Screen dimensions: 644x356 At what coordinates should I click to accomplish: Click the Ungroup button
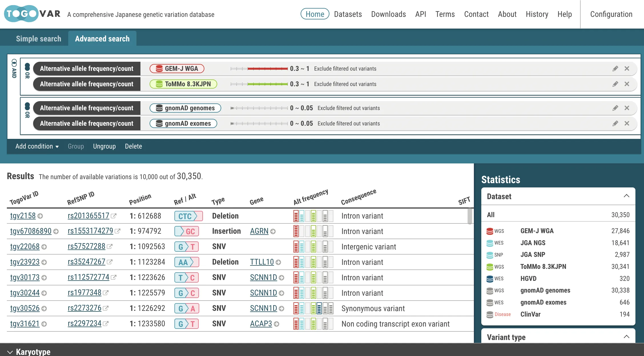point(104,146)
